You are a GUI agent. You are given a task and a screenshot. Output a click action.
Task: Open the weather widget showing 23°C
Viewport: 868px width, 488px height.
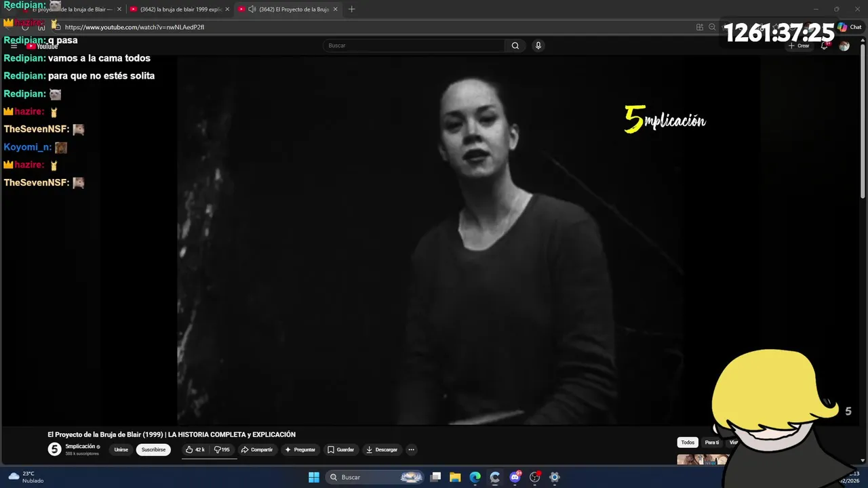tap(26, 477)
